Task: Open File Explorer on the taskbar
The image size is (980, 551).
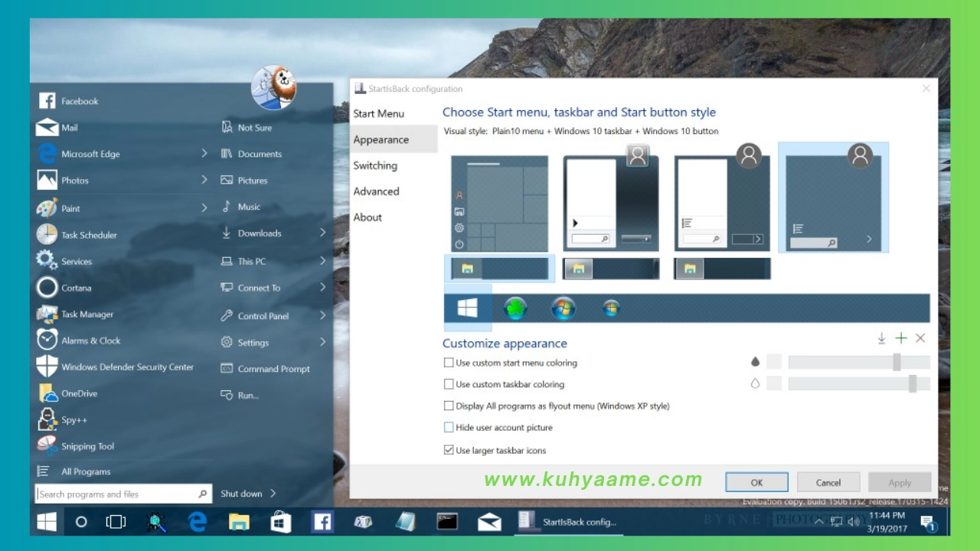Action: click(240, 522)
